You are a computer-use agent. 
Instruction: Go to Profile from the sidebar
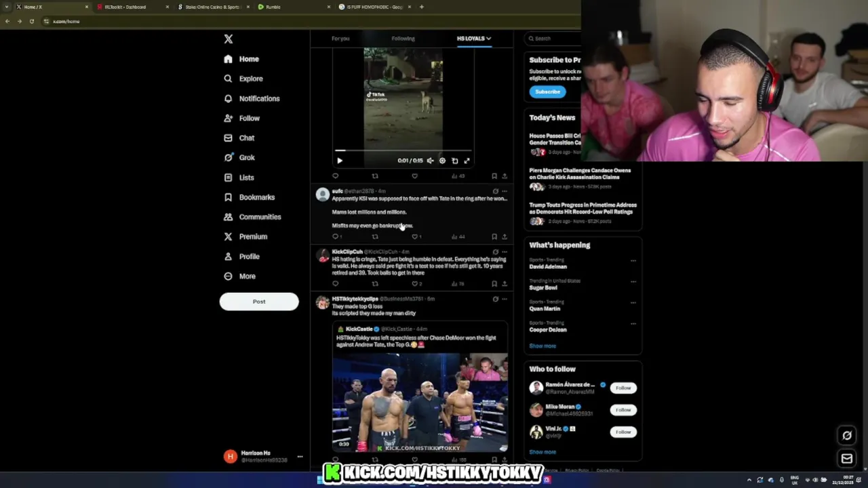[x=241, y=256]
